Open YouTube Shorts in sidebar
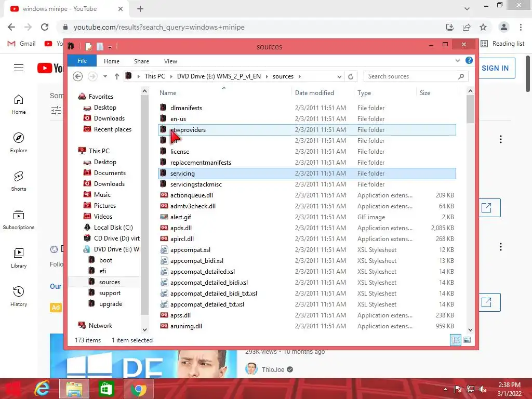This screenshot has height=399, width=532. tap(19, 181)
